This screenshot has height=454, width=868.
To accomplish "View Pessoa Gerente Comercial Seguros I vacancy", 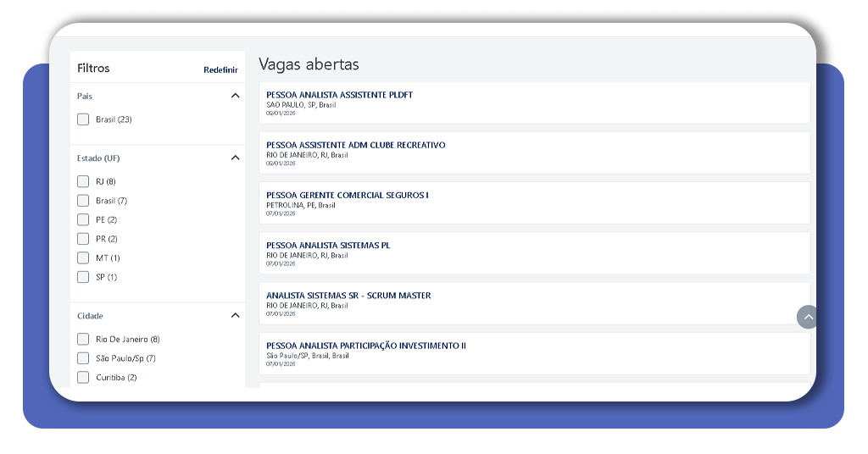I will [x=347, y=195].
